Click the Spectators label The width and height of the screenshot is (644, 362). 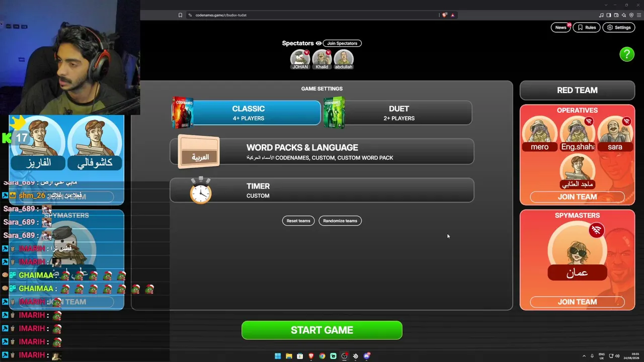tap(298, 43)
